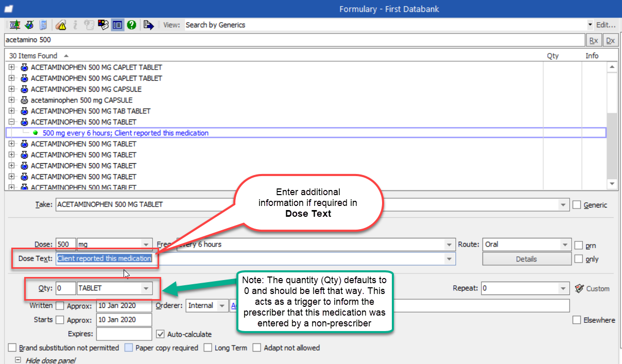Click the Details button
The height and width of the screenshot is (364, 622).
pos(526,259)
